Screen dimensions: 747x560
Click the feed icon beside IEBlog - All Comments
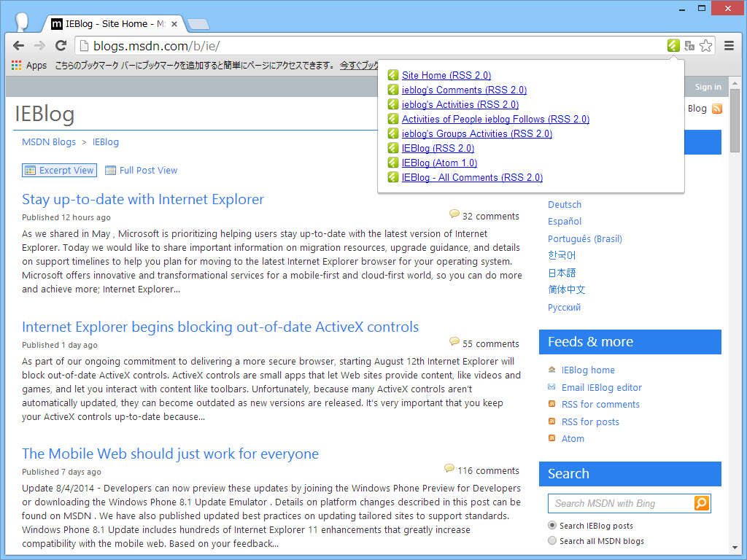click(393, 177)
